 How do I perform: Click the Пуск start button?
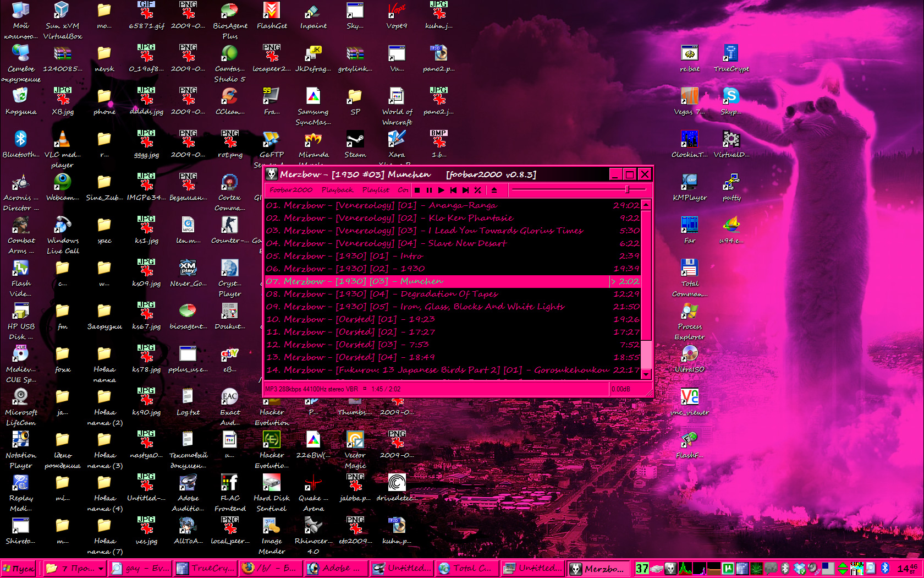click(19, 568)
